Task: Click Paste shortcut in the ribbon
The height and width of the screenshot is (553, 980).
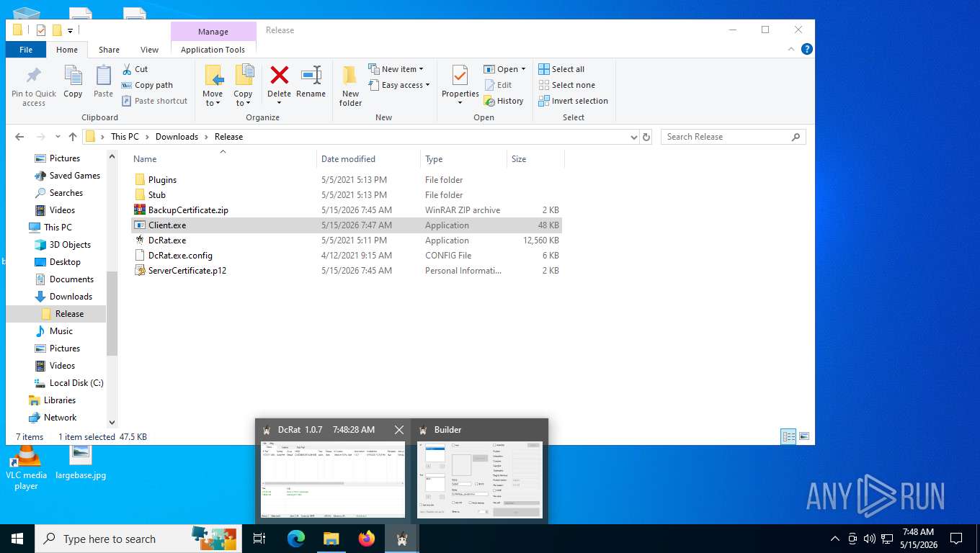Action: 154,101
